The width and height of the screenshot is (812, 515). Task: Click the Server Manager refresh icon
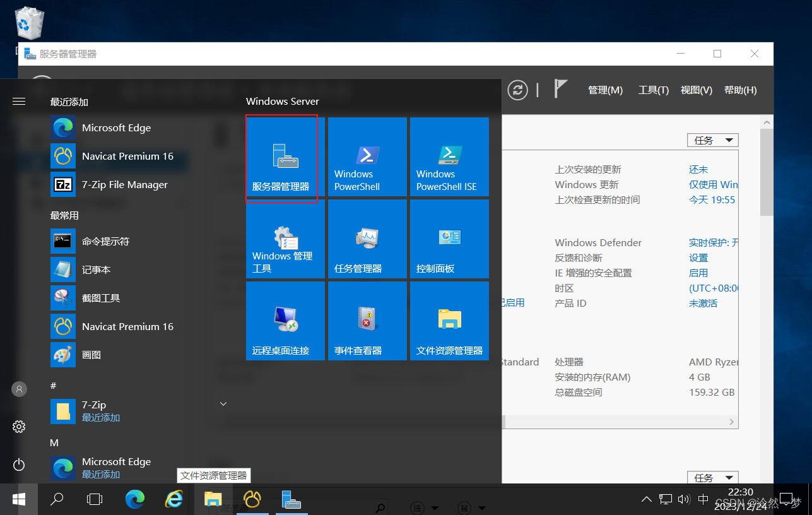coord(517,90)
